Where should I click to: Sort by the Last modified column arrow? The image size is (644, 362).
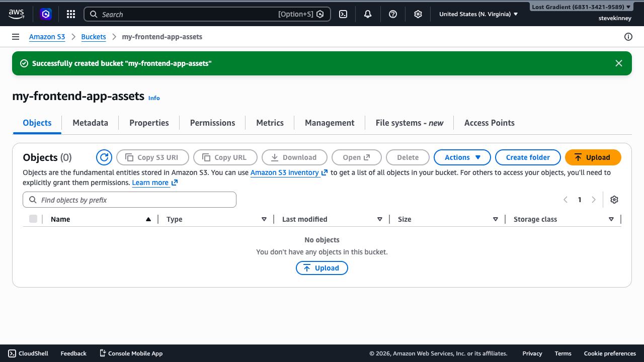pos(379,219)
